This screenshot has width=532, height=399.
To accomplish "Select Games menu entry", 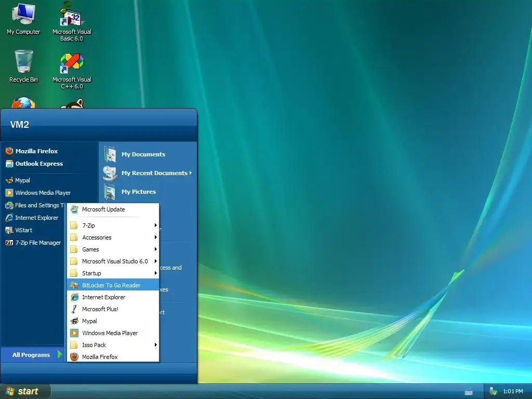I will coord(113,249).
